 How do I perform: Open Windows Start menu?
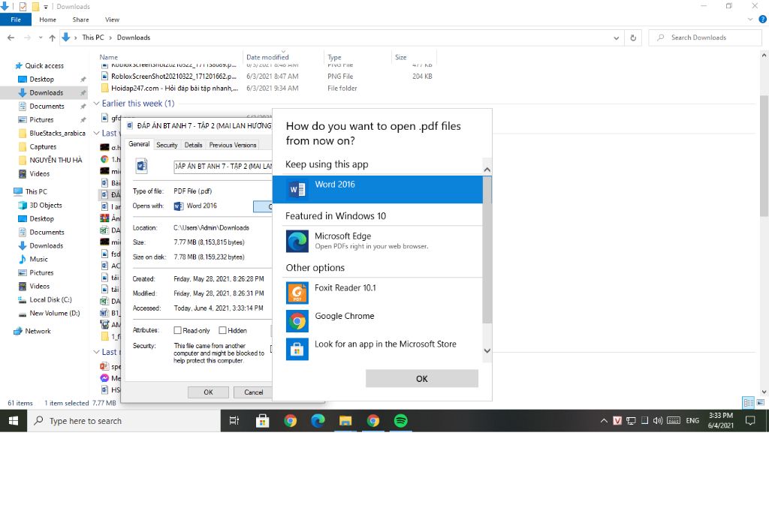tap(14, 421)
